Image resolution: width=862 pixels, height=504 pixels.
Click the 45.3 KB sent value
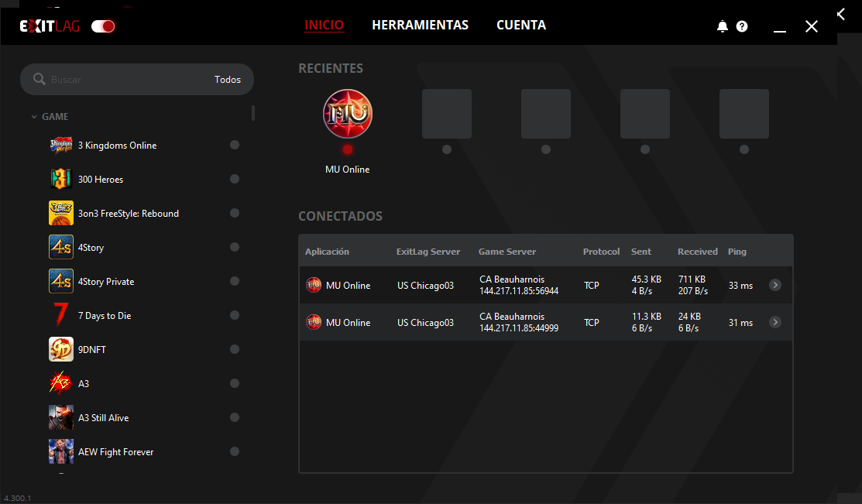pyautogui.click(x=647, y=279)
